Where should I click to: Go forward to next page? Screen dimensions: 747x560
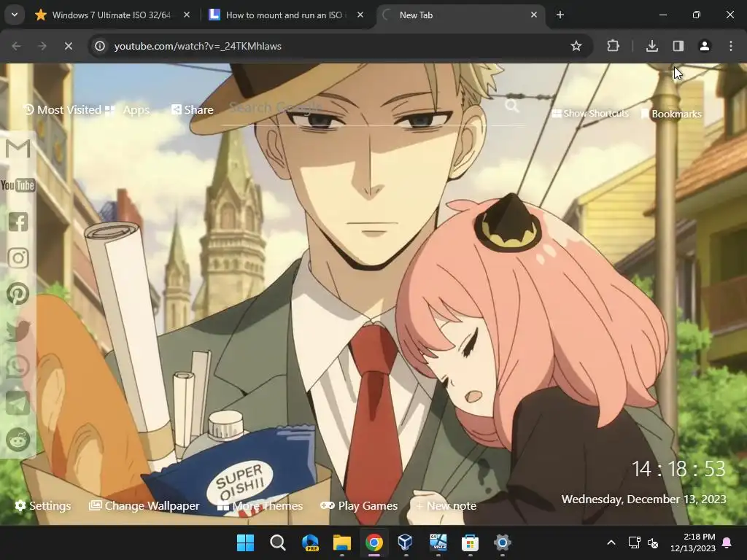pyautogui.click(x=42, y=46)
